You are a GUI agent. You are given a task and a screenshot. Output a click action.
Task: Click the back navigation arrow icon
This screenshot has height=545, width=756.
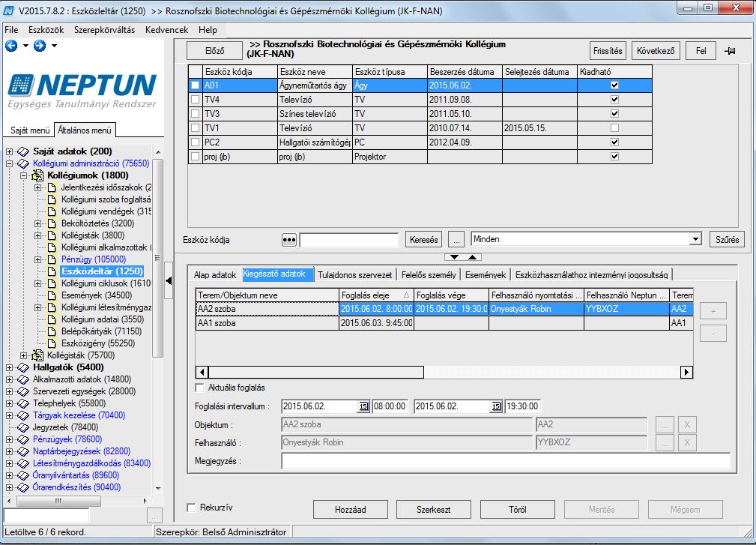tap(11, 46)
